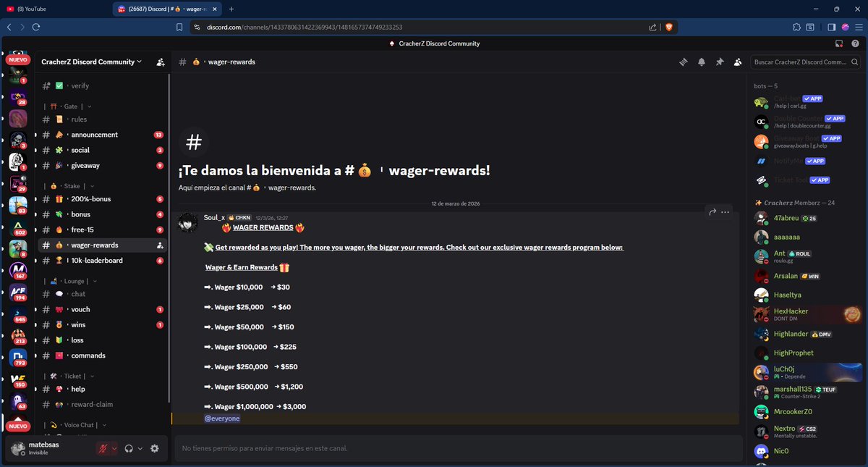Open the verify channel

[102, 85]
